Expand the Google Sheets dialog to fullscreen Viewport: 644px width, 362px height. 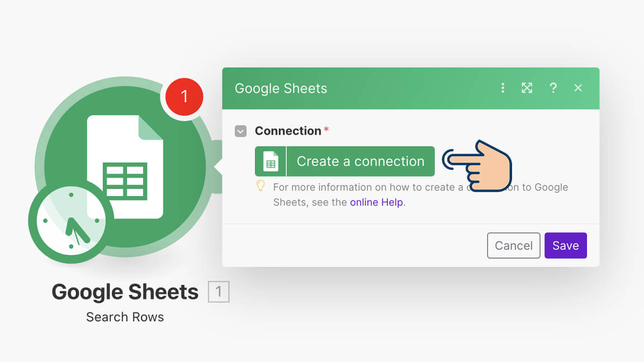527,88
